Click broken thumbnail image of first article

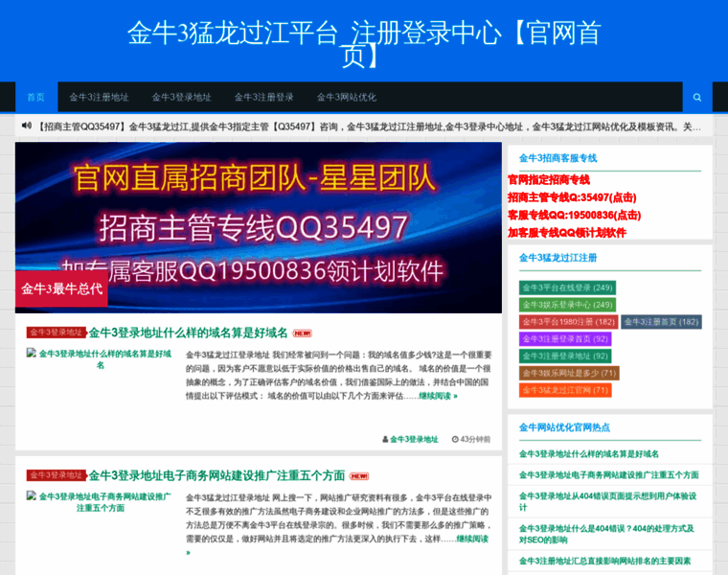point(101,359)
